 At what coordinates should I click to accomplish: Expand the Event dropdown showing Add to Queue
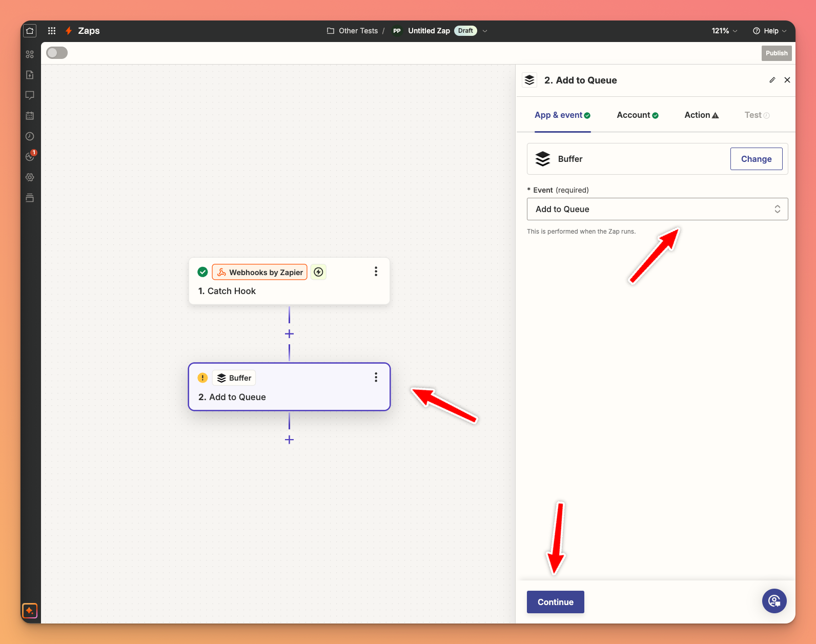pyautogui.click(x=657, y=209)
